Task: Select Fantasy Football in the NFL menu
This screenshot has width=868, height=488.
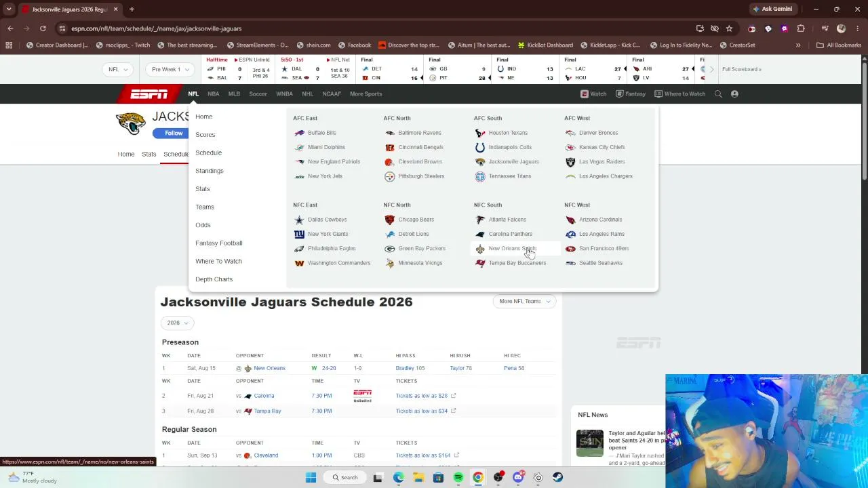Action: [219, 243]
